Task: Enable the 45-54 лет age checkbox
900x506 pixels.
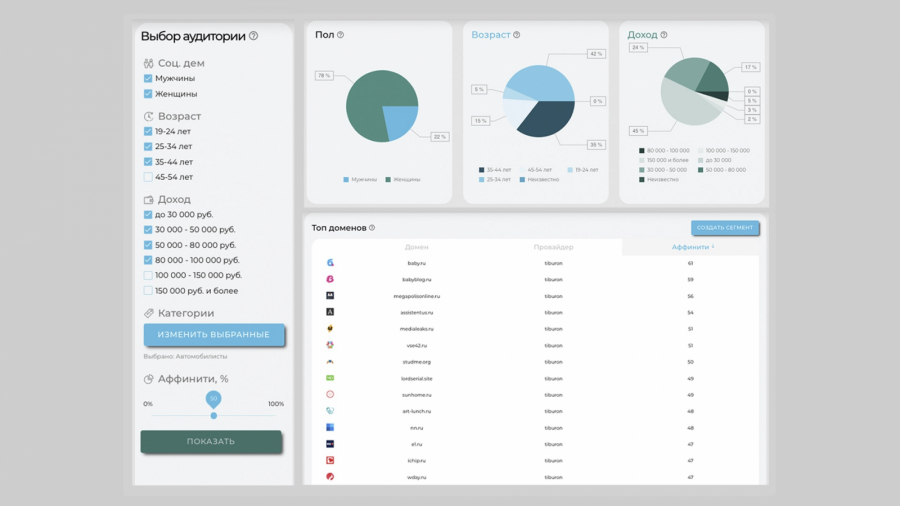Action: click(148, 177)
